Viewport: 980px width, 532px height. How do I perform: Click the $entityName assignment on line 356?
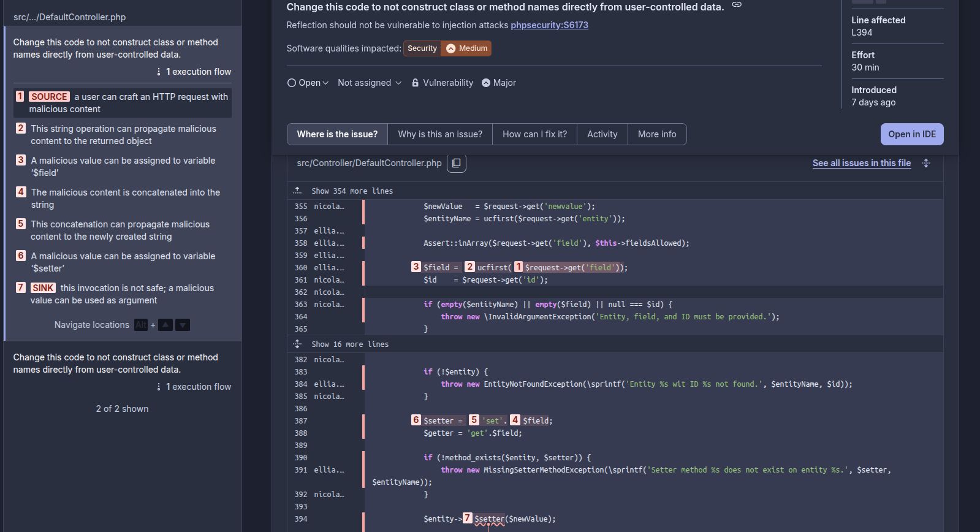(x=525, y=219)
